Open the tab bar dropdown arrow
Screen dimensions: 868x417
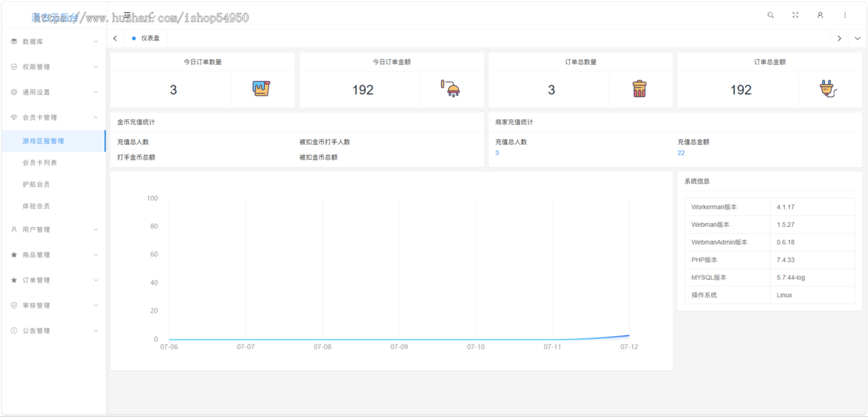(857, 38)
